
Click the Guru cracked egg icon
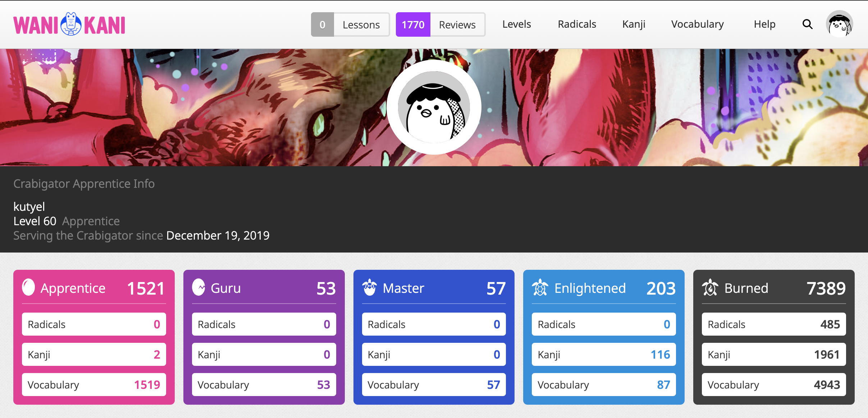[198, 288]
